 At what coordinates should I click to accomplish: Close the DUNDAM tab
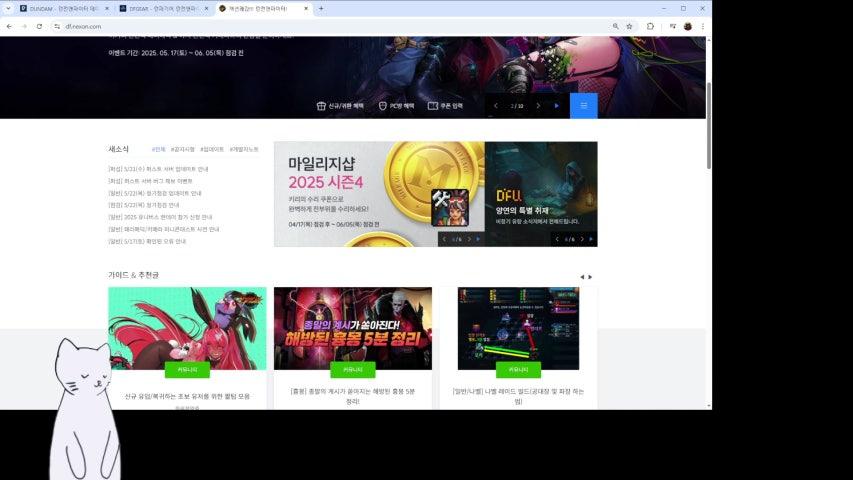click(107, 9)
